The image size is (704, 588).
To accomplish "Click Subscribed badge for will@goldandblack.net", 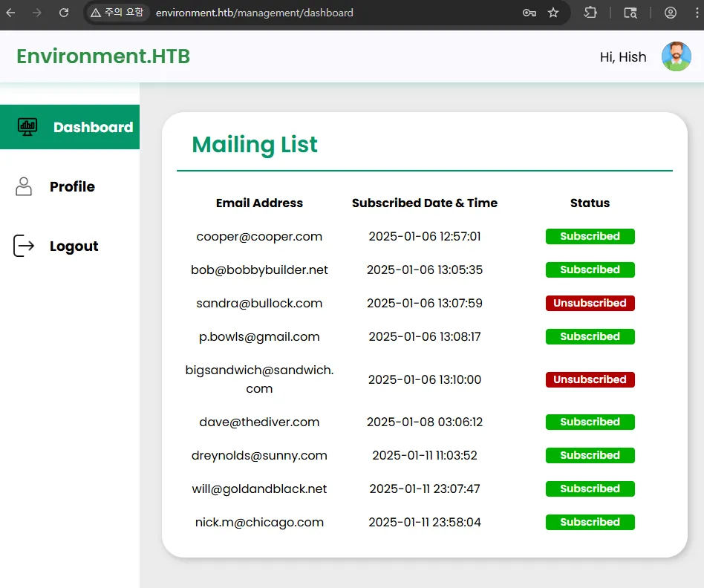I will [x=590, y=489].
